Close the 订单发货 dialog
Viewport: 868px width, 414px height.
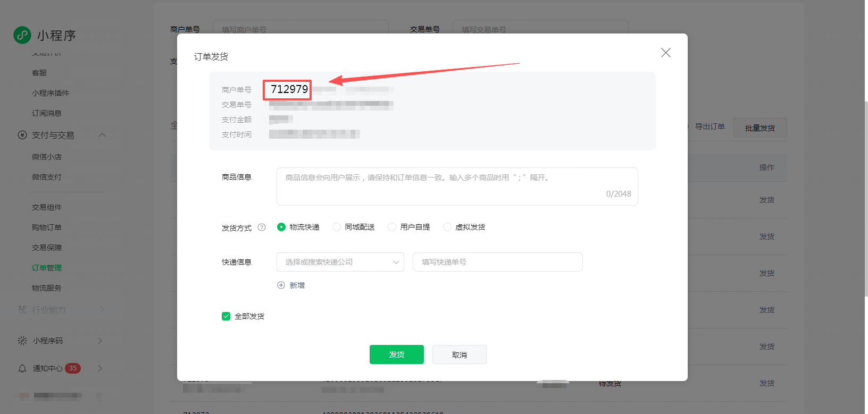[665, 53]
